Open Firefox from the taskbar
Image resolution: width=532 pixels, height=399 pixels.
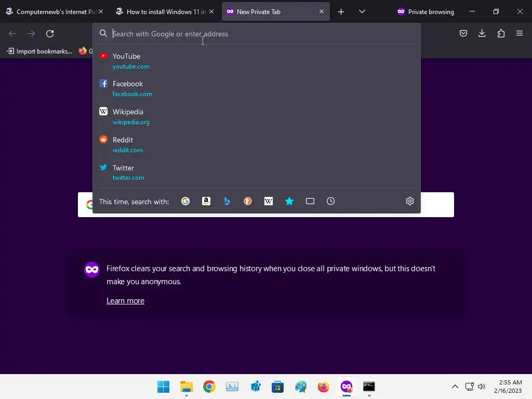click(x=323, y=387)
